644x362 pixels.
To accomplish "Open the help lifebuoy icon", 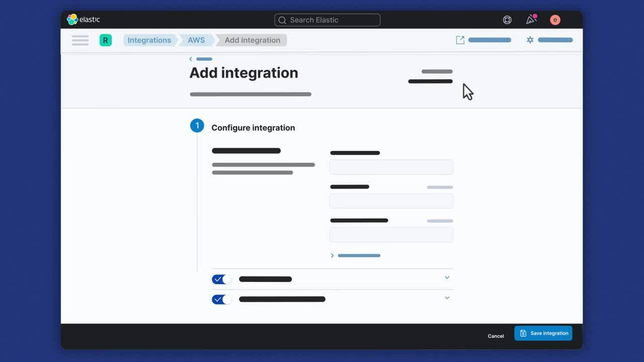I will [x=507, y=20].
